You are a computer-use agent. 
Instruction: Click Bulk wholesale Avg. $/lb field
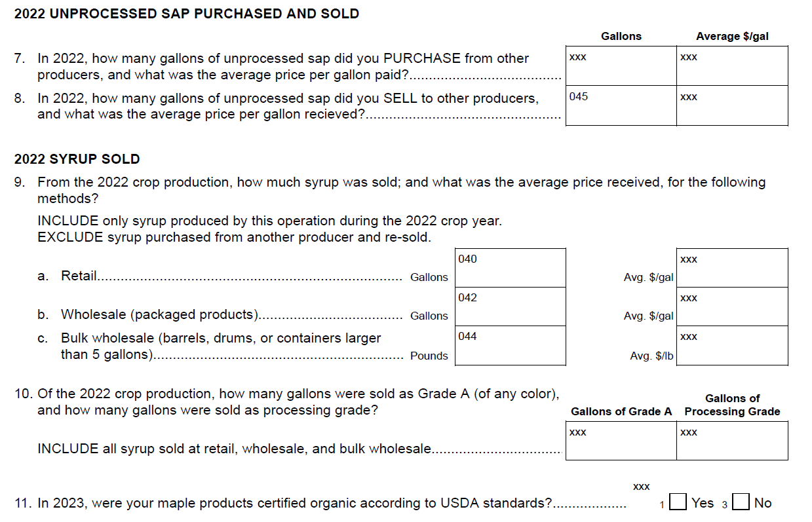[x=732, y=346]
